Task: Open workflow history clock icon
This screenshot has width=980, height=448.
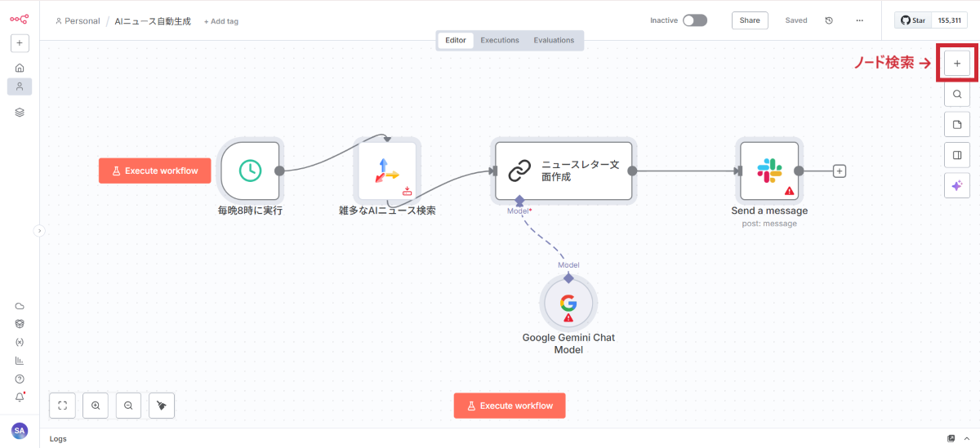Action: click(x=829, y=20)
